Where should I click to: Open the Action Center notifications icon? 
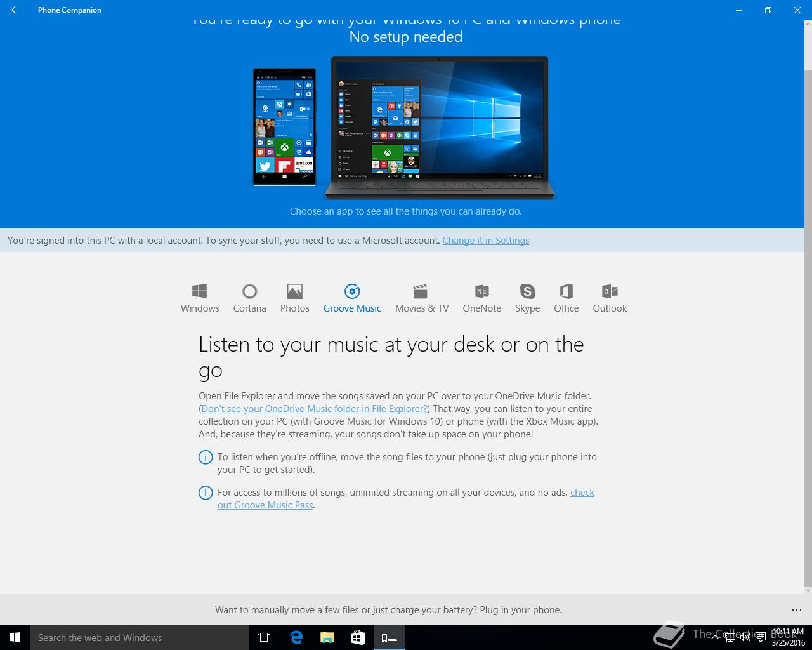pyautogui.click(x=760, y=637)
